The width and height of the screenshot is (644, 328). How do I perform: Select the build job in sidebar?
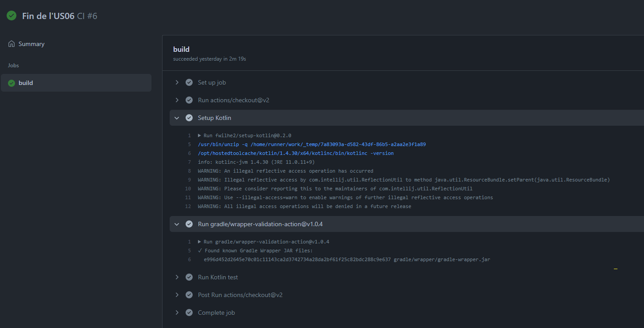(x=76, y=83)
